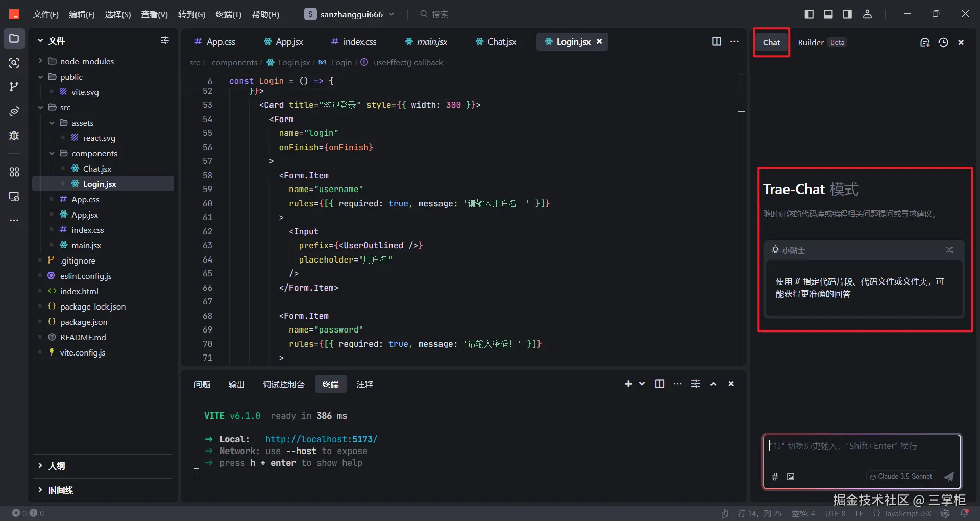980x521 pixels.
Task: Open notifications bell in status bar
Action: coord(964,513)
